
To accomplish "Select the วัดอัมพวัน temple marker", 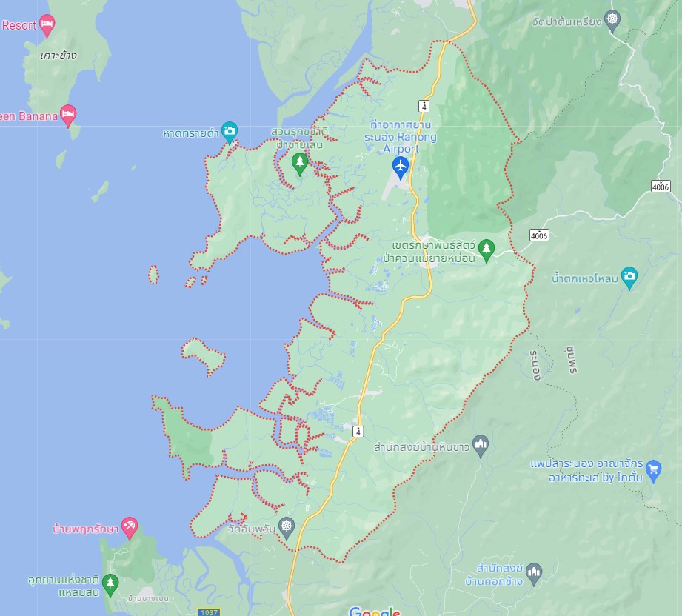I will (286, 528).
